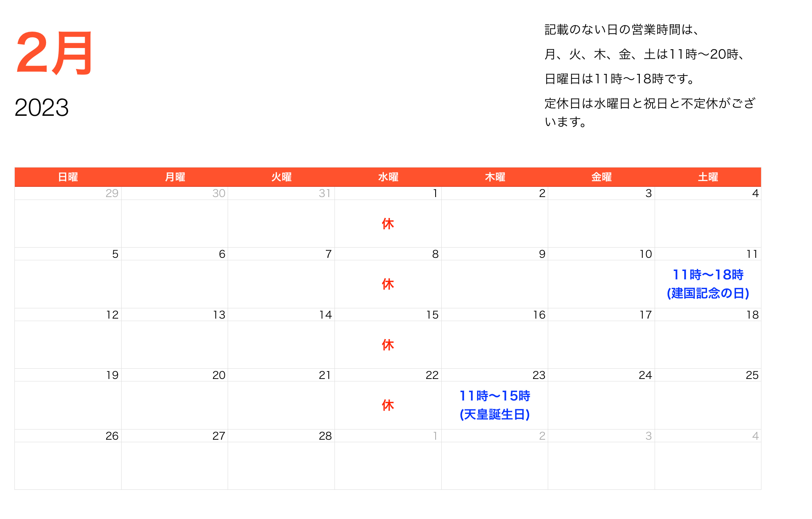
Task: Click date number 17
Action: 646,315
